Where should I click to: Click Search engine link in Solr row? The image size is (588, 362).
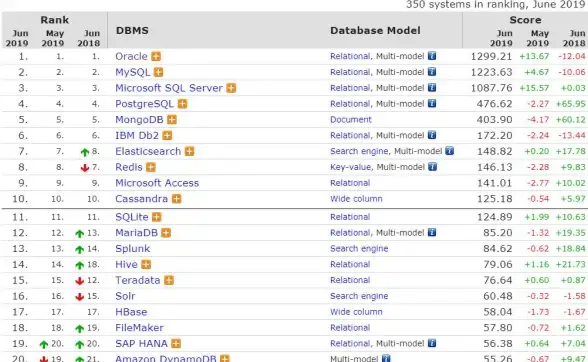pos(359,296)
